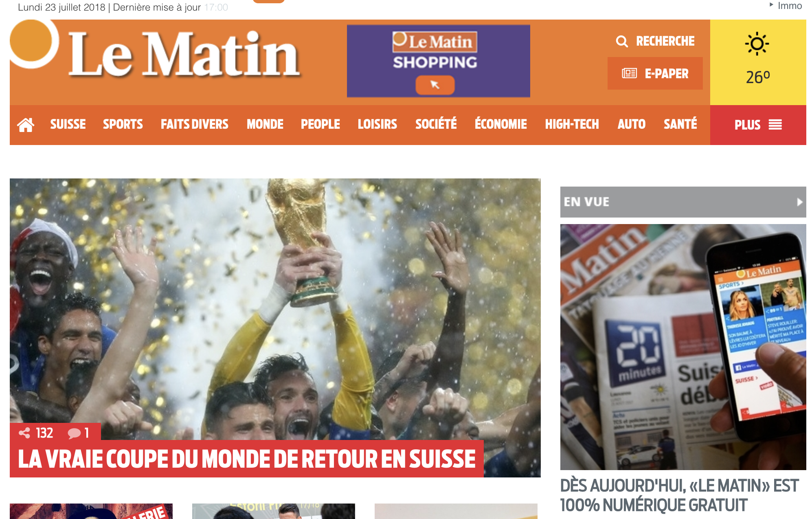
Task: Click the sunny weather icon
Action: click(x=757, y=44)
